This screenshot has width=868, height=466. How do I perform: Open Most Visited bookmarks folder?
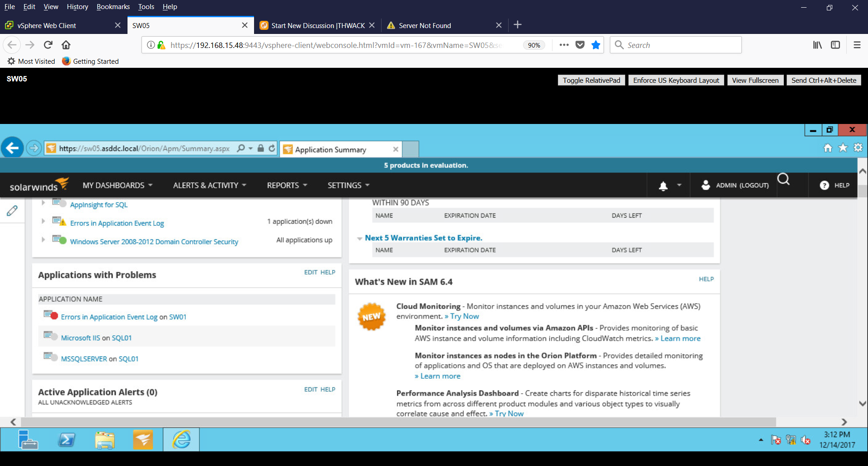point(31,61)
